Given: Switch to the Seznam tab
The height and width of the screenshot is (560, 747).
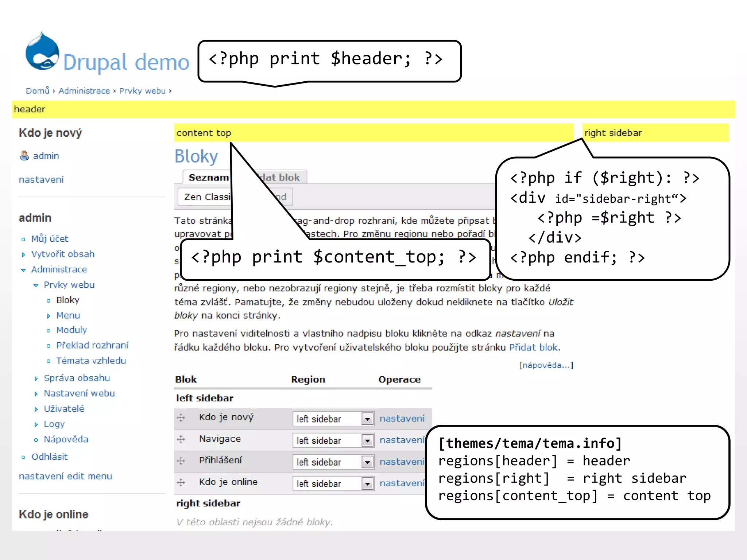Looking at the screenshot, I should click(x=208, y=178).
